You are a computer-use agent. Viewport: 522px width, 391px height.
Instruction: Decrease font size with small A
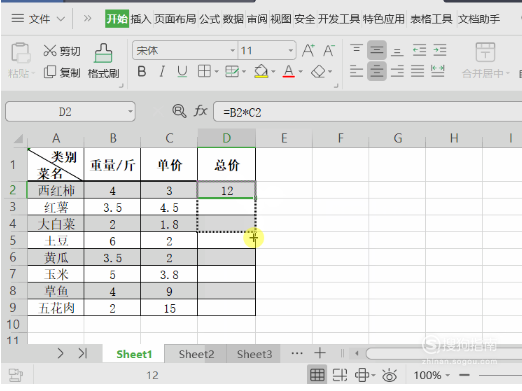point(329,50)
